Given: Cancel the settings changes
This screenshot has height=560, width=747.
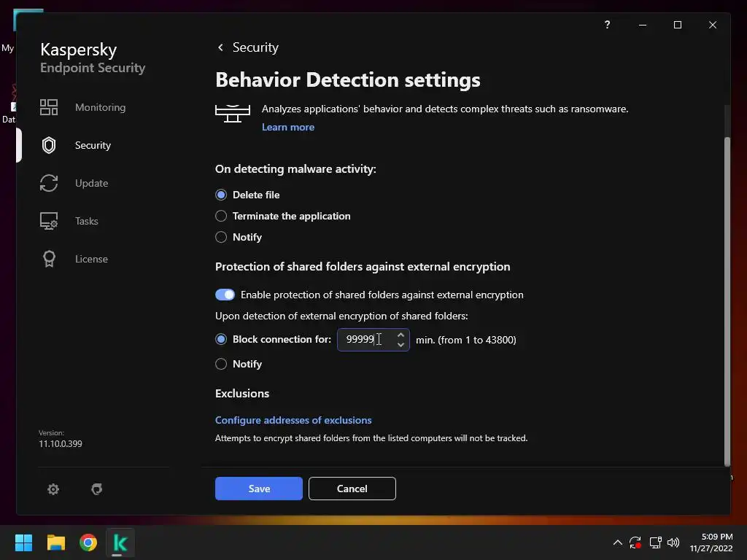Looking at the screenshot, I should click(352, 489).
